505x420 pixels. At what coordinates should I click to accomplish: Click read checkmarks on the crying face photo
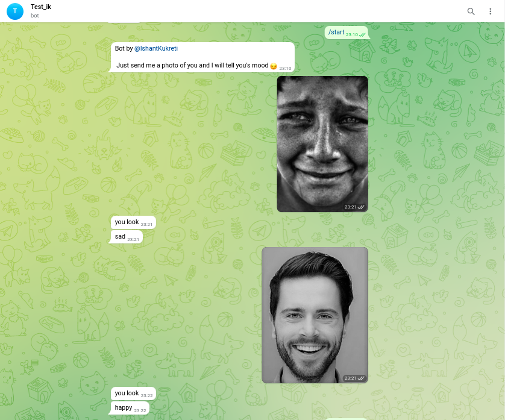tap(362, 207)
